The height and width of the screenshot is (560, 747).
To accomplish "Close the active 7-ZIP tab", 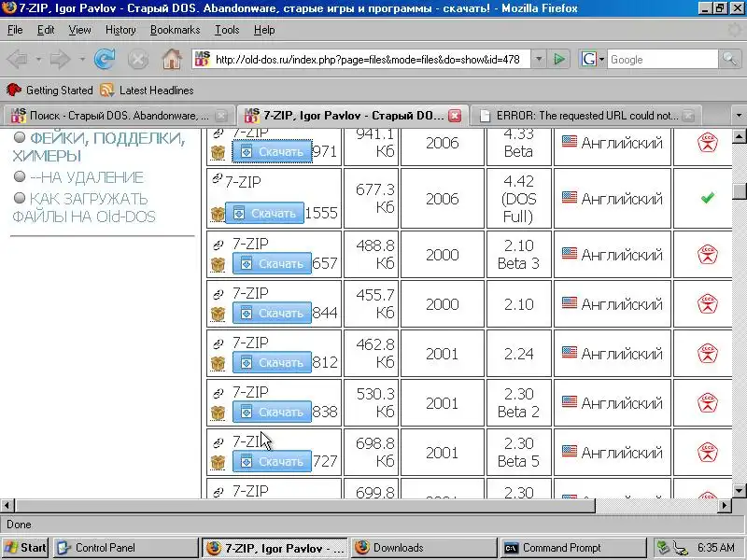I will [455, 116].
